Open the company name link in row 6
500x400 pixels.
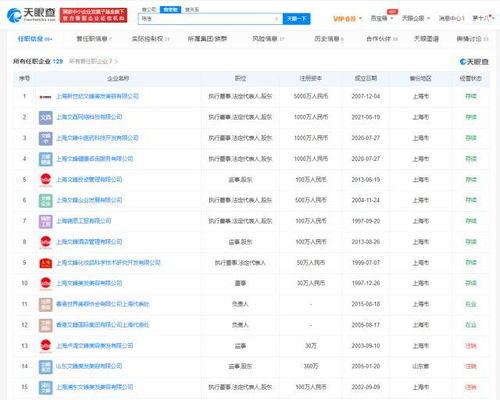(89, 200)
